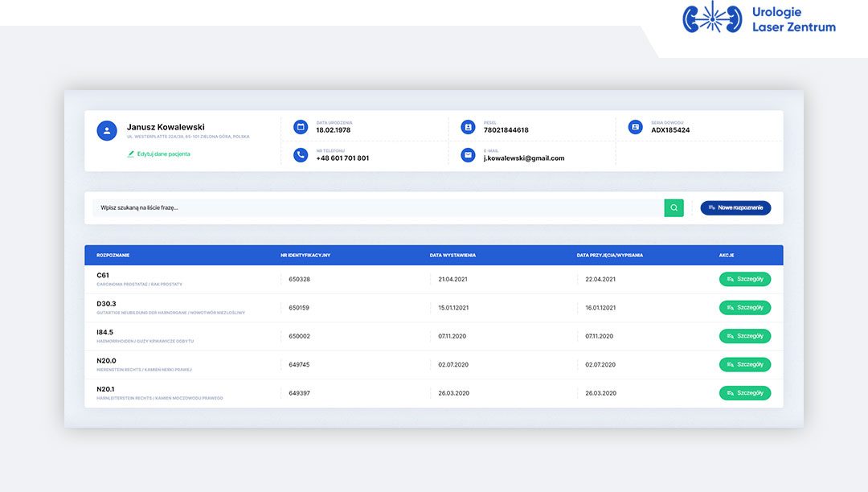Sort by Rozpoznanie column header

(x=113, y=256)
